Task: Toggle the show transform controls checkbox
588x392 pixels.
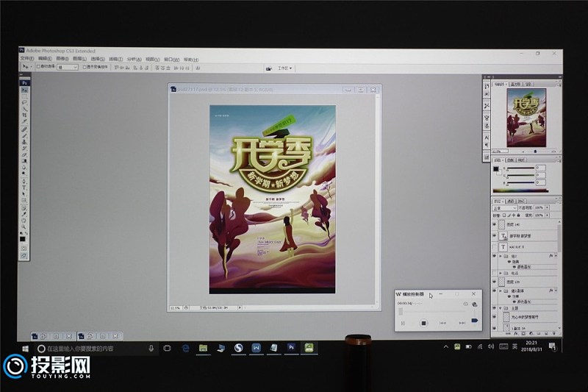Action: pyautogui.click(x=82, y=67)
